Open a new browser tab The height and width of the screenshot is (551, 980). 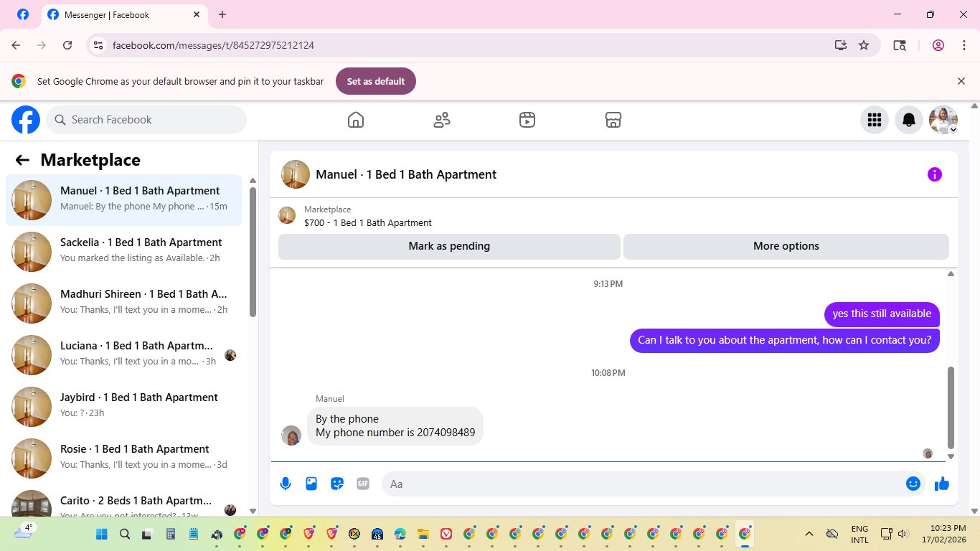(222, 14)
